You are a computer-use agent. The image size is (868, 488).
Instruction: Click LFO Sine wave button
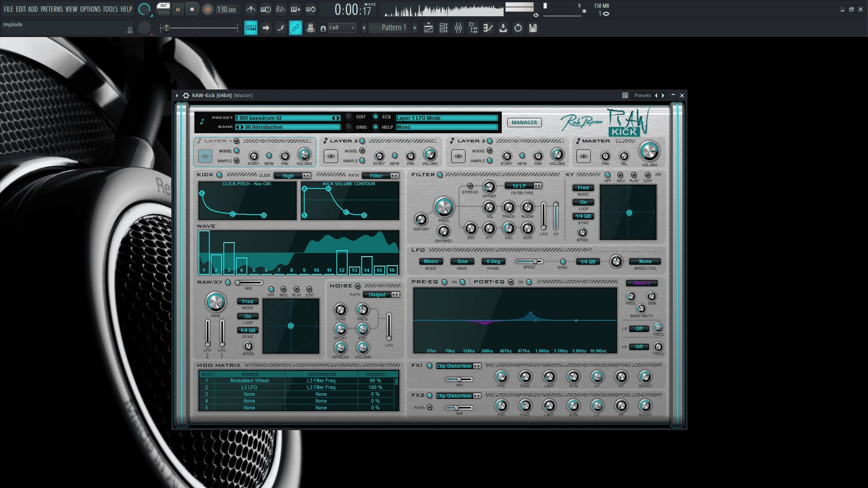(x=462, y=262)
